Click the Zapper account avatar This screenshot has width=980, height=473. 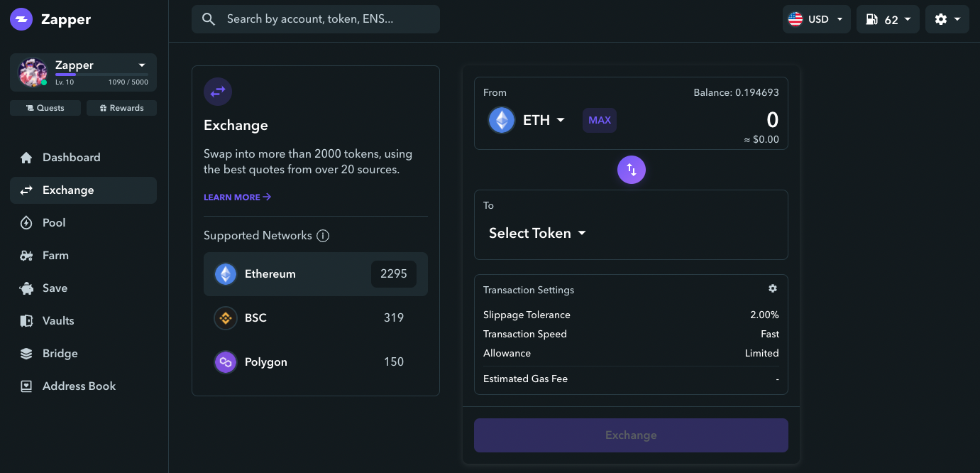click(33, 72)
